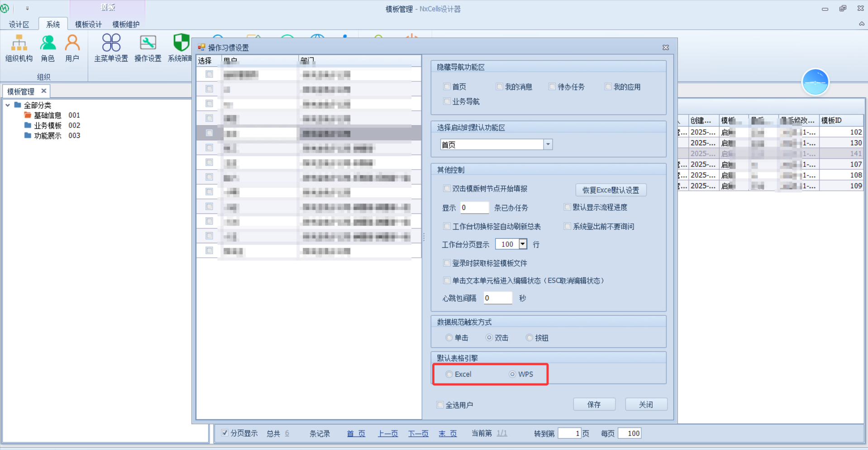
Task: Collapse the 全部分类 tree node
Action: tap(8, 105)
